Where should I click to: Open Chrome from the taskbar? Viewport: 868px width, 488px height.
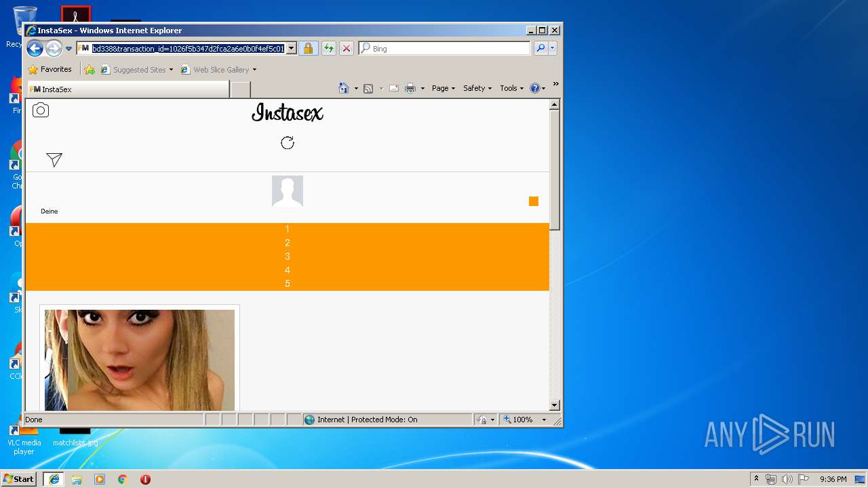tap(122, 479)
